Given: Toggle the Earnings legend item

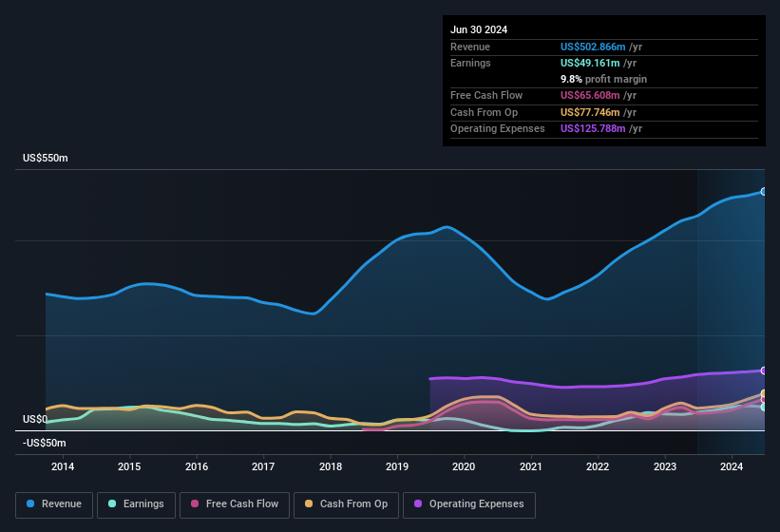Looking at the screenshot, I should pos(137,504).
